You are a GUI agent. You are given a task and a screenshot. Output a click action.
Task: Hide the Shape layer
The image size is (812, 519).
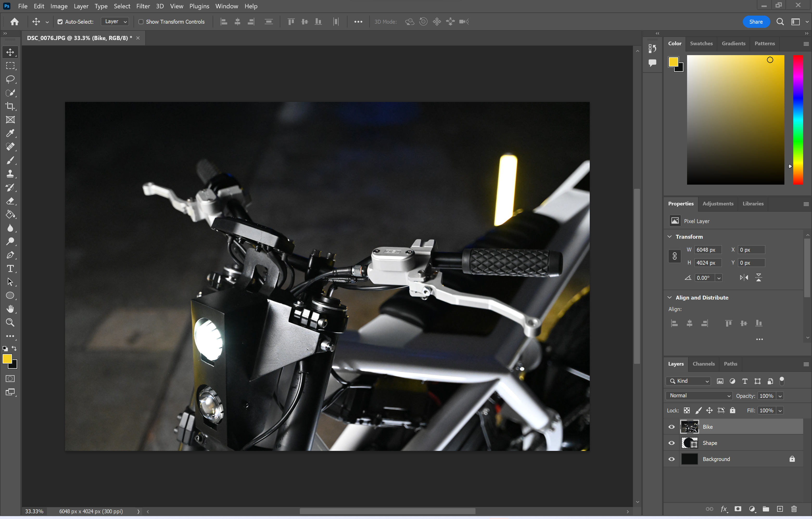(x=672, y=443)
